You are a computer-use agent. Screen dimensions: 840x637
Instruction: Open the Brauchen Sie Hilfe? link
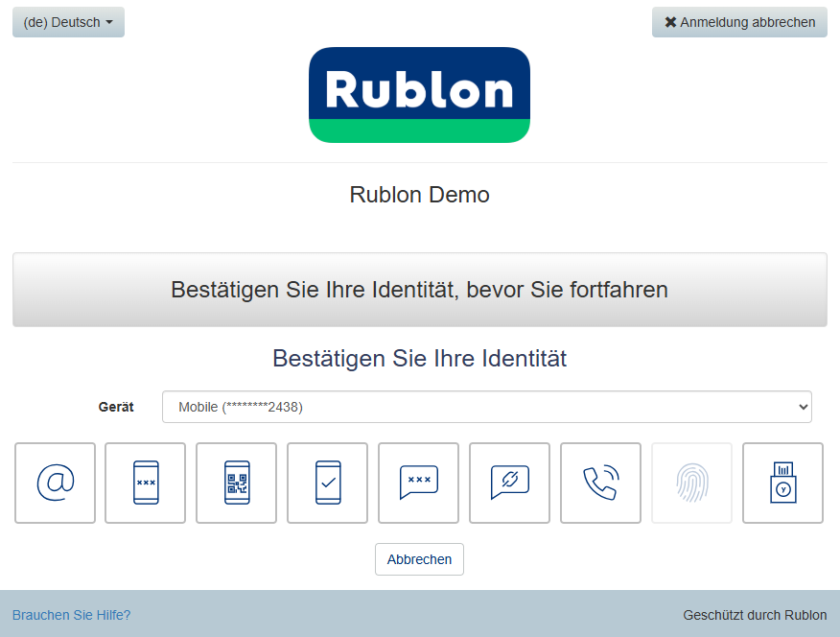(x=71, y=615)
